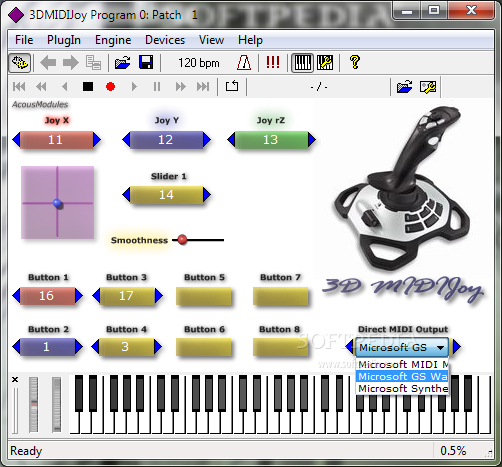Screen dimensions: 502x467
Task: Click the yellow help question mark
Action: tap(355, 63)
